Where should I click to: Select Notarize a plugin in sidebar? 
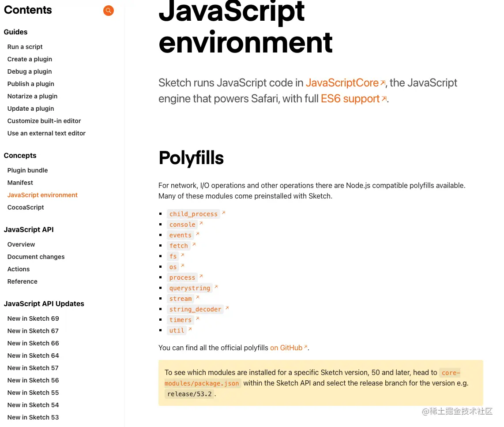click(32, 96)
